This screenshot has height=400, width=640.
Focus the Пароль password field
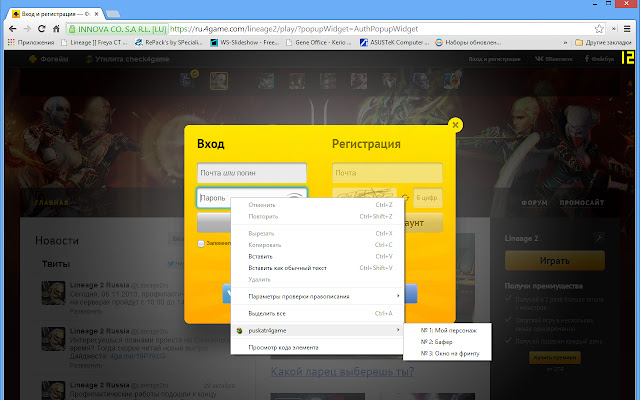pos(252,198)
